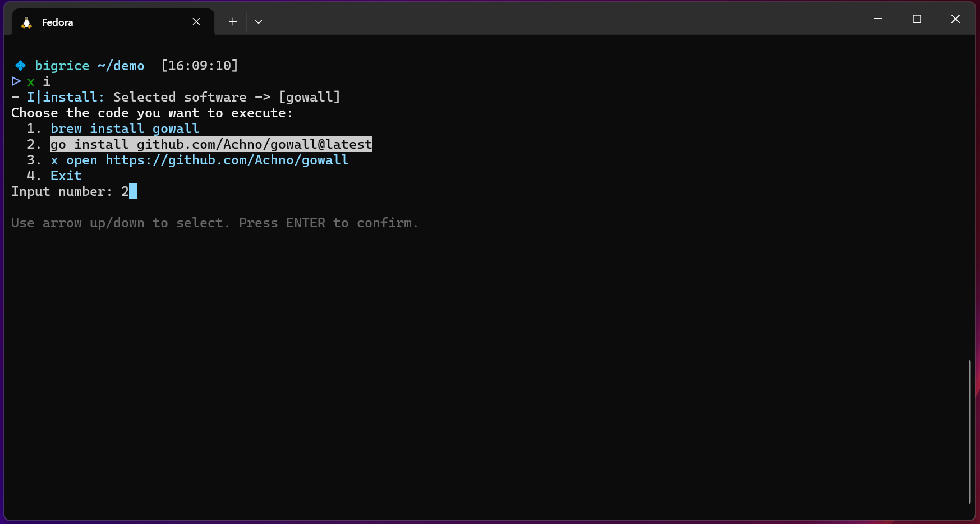This screenshot has height=524, width=980.
Task: Click the prompt arrow triangle icon
Action: [x=16, y=81]
